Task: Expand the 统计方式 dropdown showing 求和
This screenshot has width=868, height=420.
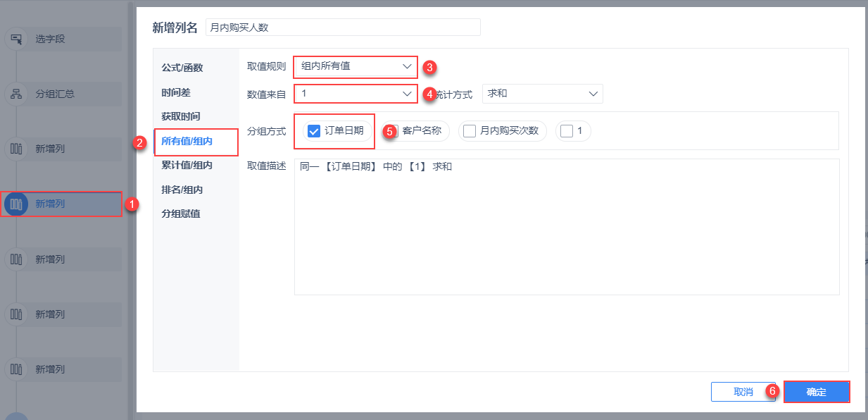Action: 542,94
